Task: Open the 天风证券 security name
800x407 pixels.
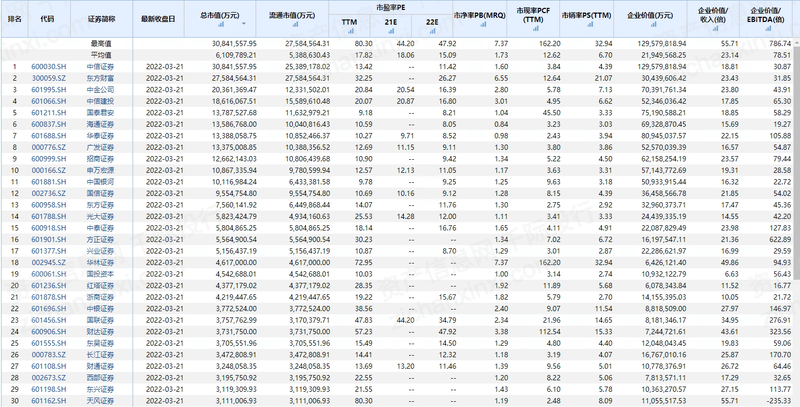Action: click(x=101, y=401)
